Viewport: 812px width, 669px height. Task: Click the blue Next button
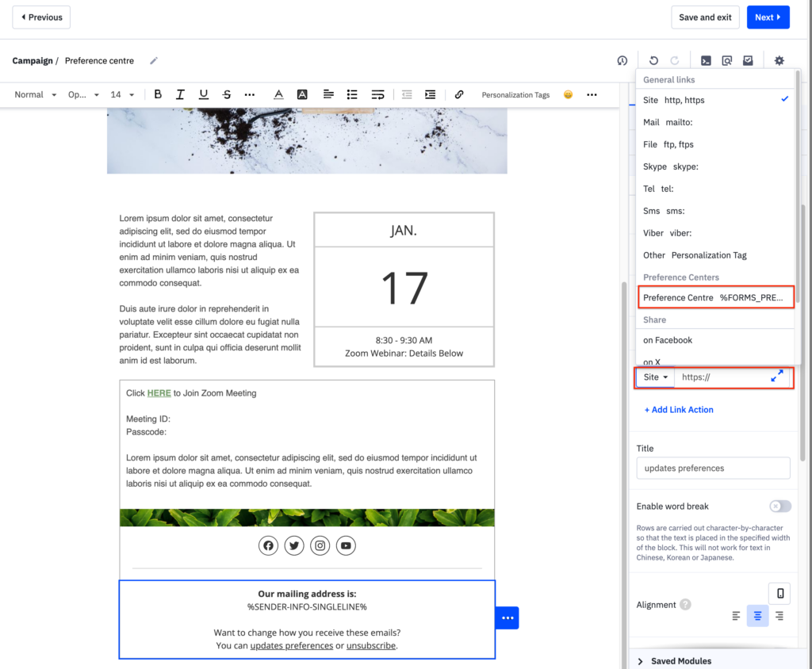tap(768, 17)
